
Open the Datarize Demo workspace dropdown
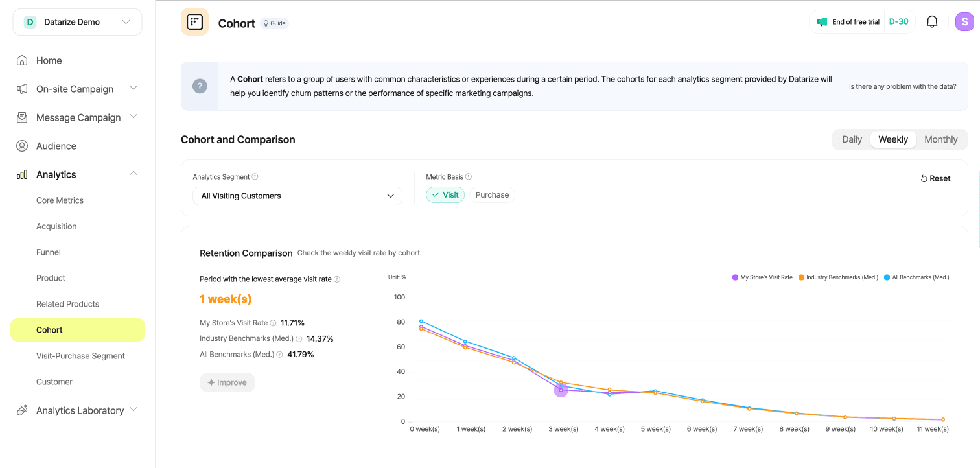click(77, 22)
